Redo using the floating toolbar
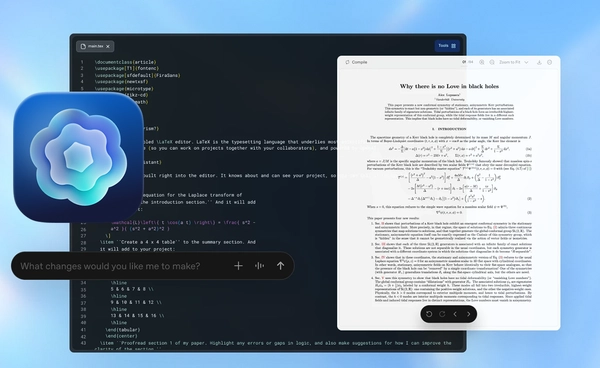600x368 pixels. 442,314
